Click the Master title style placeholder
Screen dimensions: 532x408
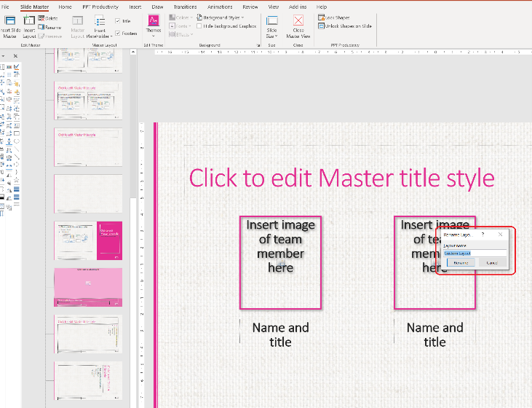[x=341, y=178]
